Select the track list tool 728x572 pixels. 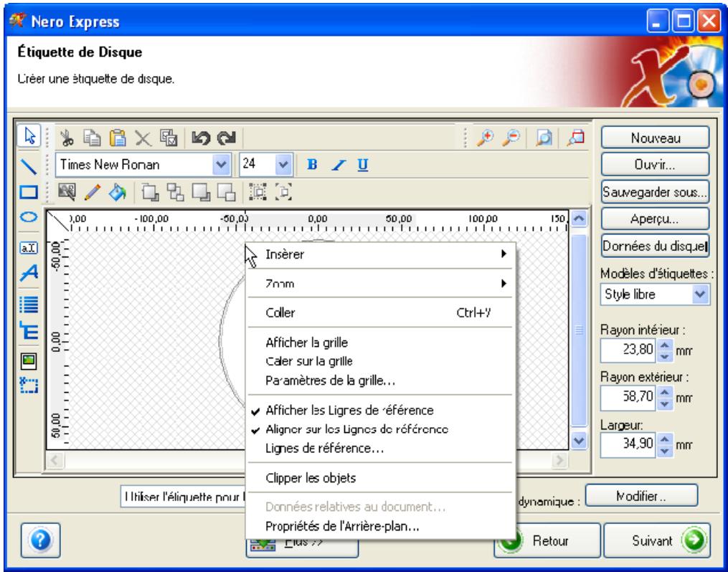tap(29, 305)
